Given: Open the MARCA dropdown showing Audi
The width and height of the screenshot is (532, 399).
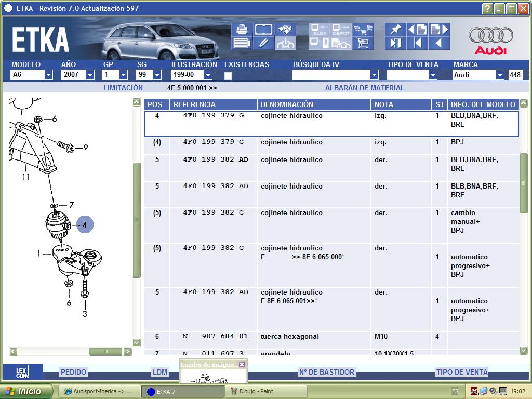Looking at the screenshot, I should 500,75.
